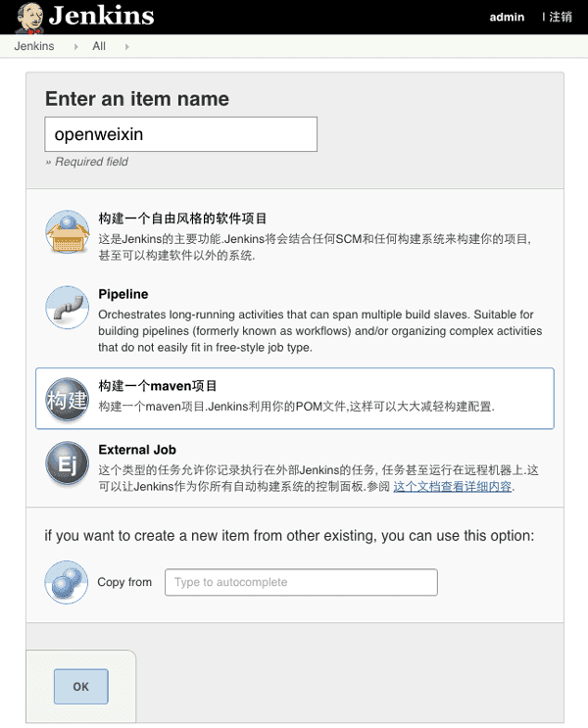
Task: Select the maven 构建 icon
Action: 68,400
